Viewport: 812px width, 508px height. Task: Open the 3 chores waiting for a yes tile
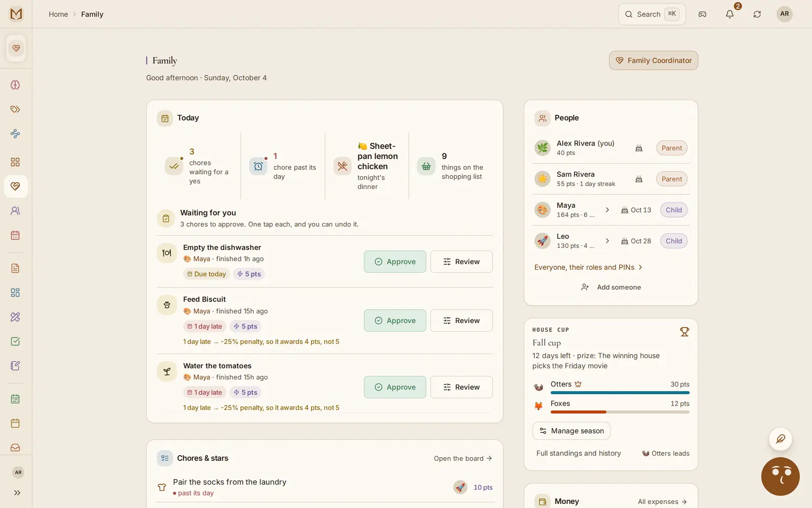tap(198, 166)
